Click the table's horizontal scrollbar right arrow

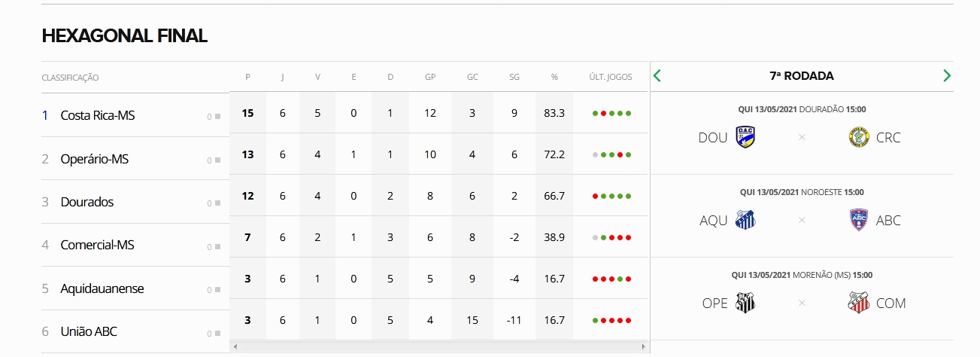pos(642,347)
